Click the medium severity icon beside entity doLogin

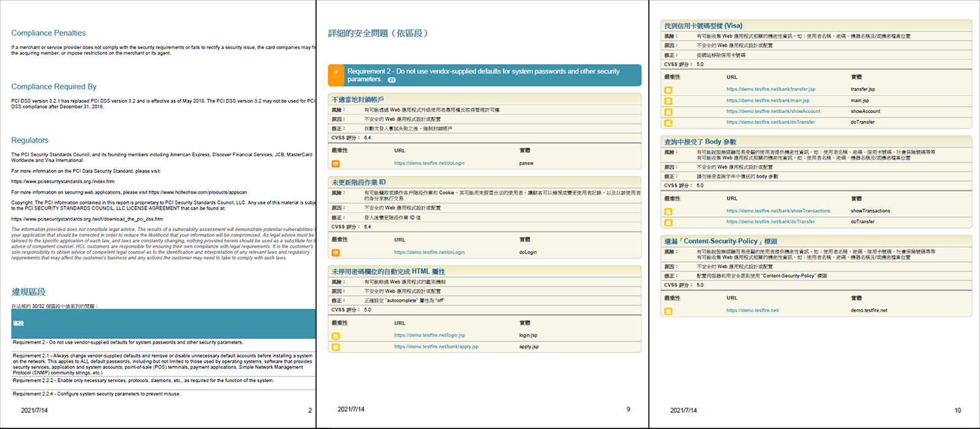[336, 252]
